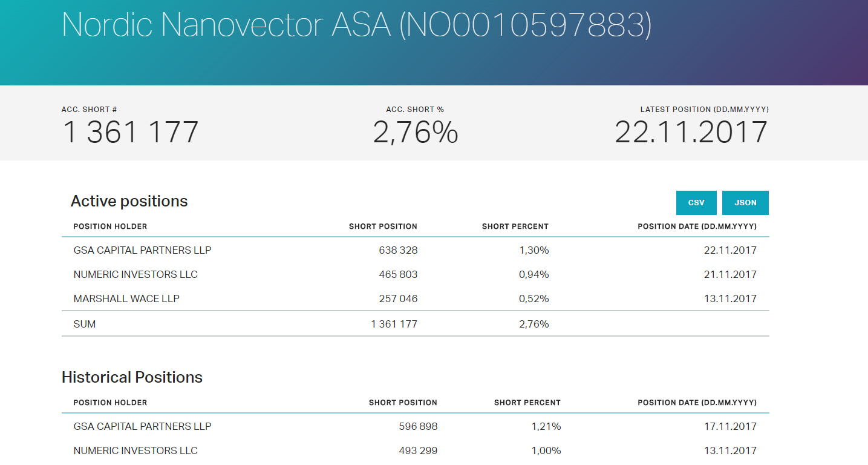
Task: Click the accumulated short number 1 361 177
Action: pos(130,132)
